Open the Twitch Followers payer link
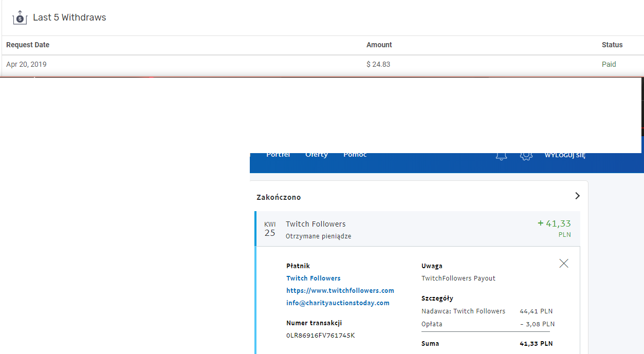 (x=314, y=278)
